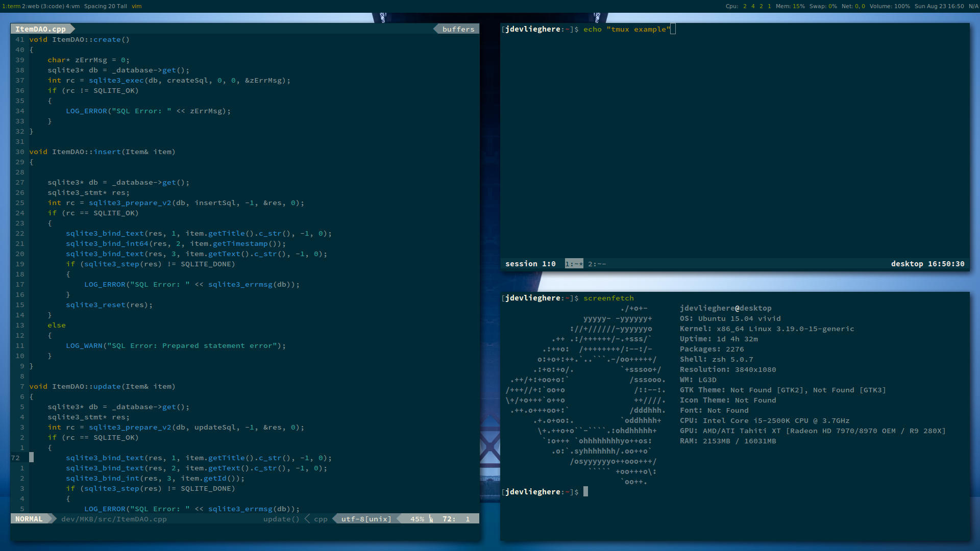Switch to the 1:term workspace

[x=11, y=6]
